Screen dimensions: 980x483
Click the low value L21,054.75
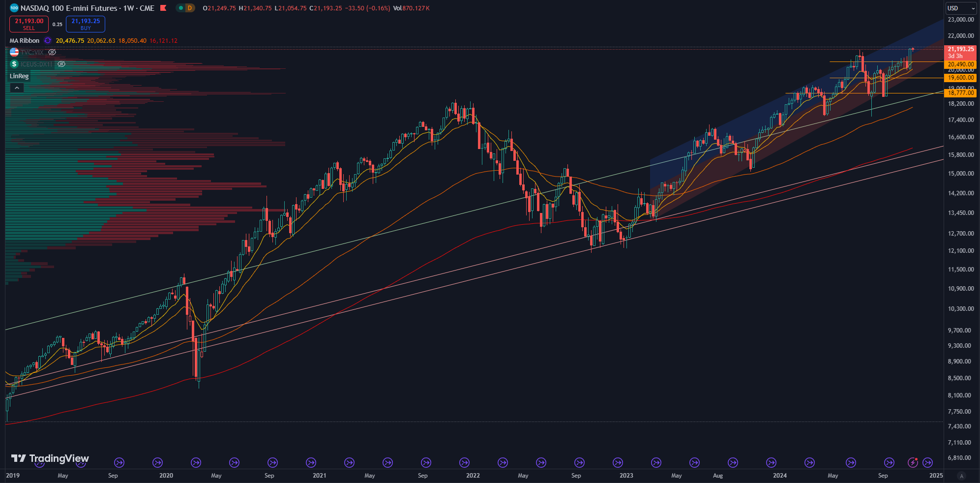291,8
